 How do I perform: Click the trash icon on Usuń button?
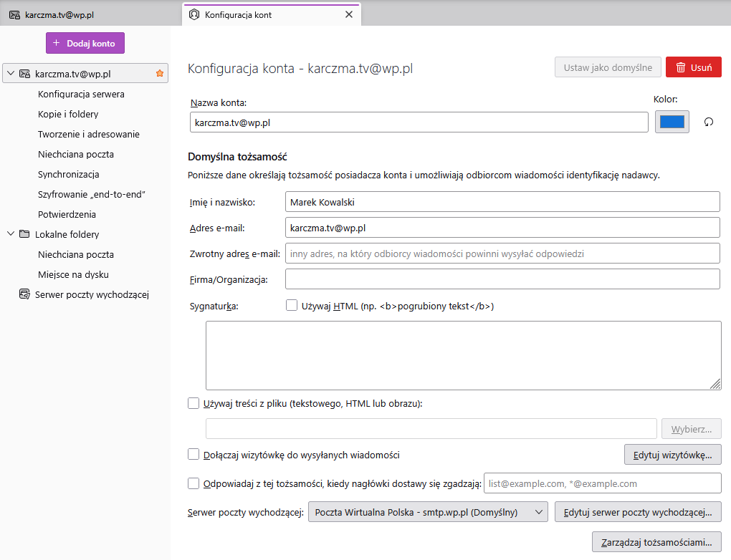pos(681,67)
